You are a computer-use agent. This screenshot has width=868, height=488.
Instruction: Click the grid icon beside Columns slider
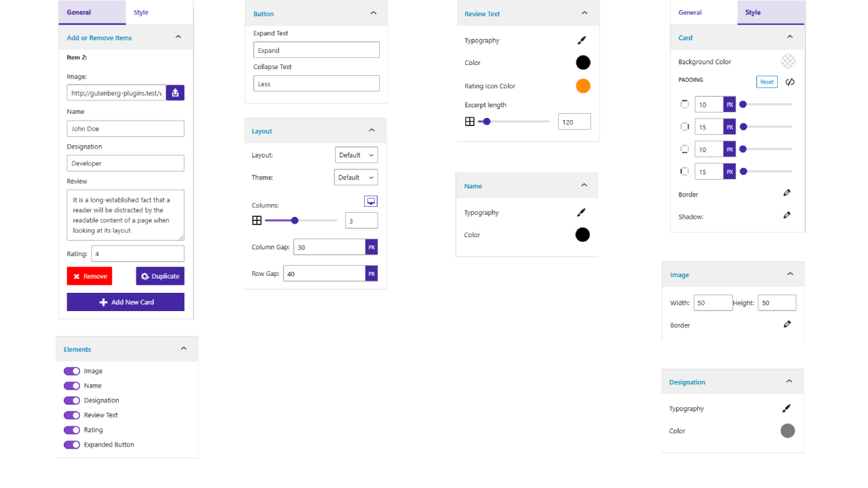pos(256,220)
